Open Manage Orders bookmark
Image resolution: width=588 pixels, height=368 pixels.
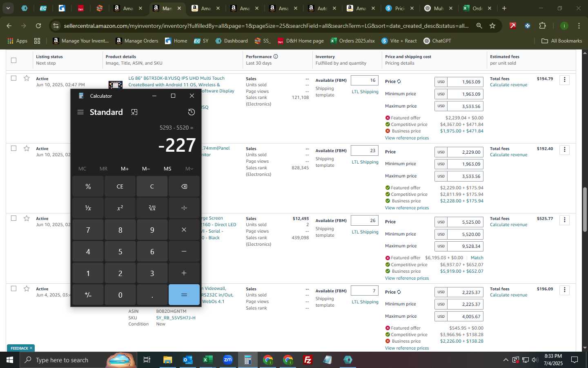[x=137, y=41]
